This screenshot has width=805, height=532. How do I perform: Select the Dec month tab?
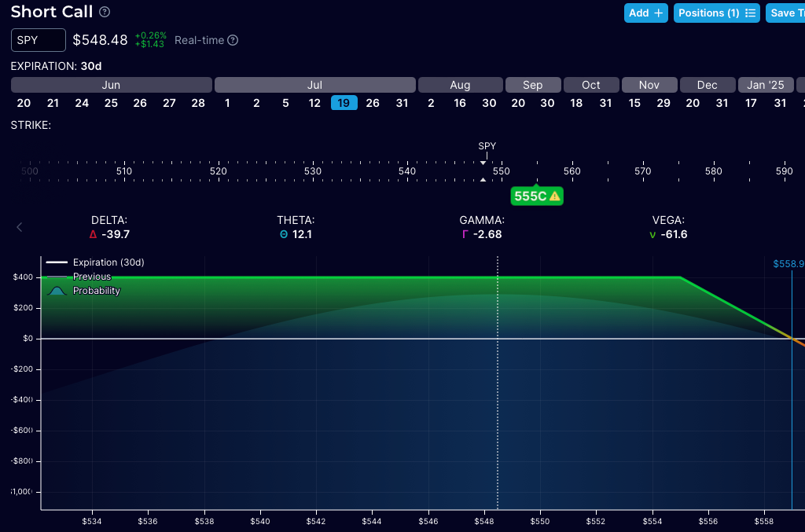click(708, 85)
